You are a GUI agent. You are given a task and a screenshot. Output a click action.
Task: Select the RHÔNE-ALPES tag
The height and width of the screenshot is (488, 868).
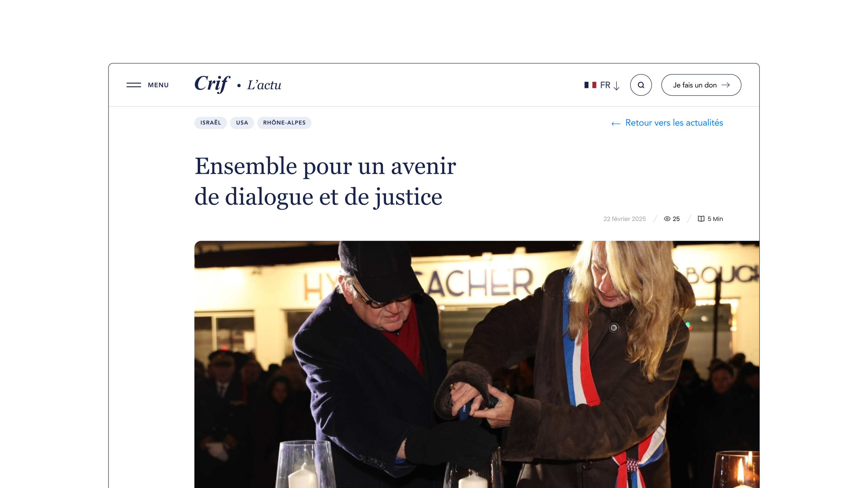[x=285, y=123]
